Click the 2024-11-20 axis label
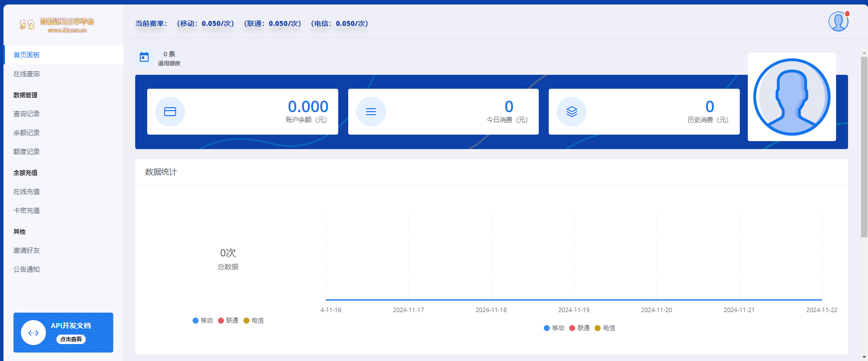Screen dimensions: 868x361 656,310
